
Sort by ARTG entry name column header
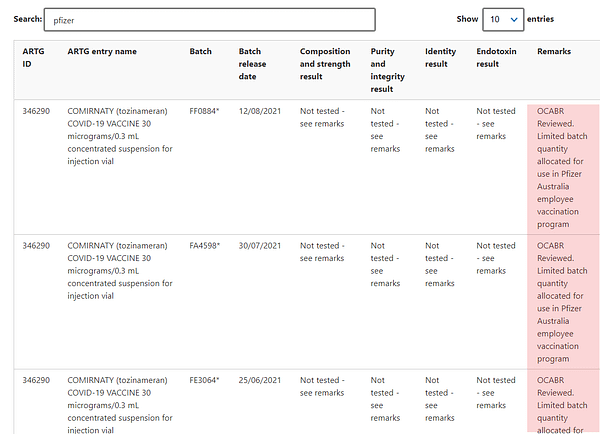click(x=102, y=51)
